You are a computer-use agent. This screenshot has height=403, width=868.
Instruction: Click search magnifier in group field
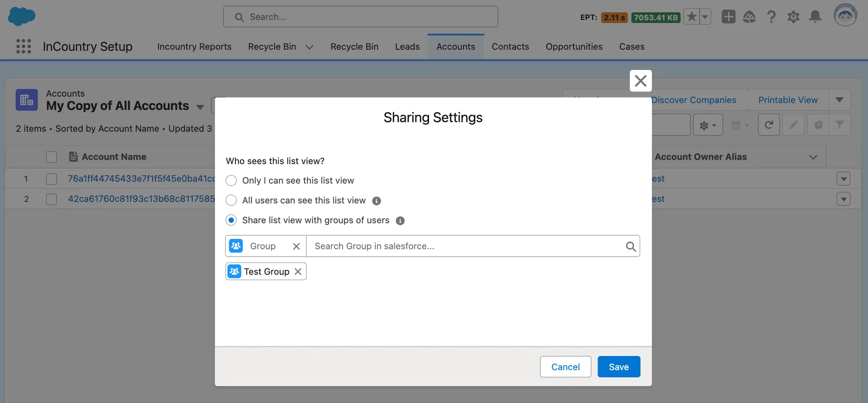click(631, 246)
